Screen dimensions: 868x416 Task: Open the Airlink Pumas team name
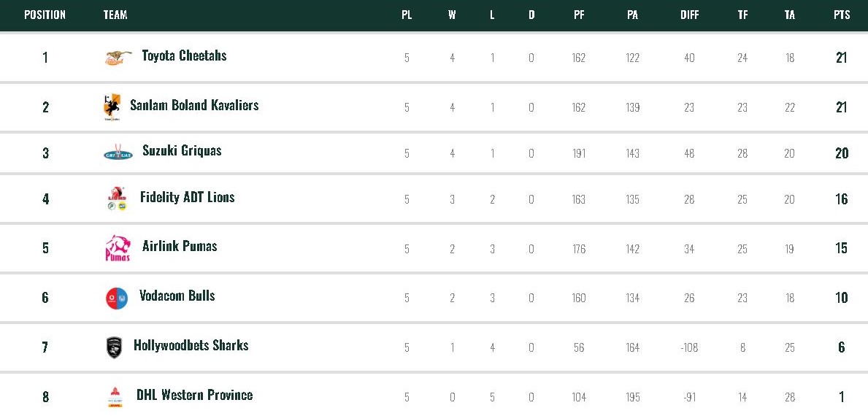pyautogui.click(x=180, y=246)
